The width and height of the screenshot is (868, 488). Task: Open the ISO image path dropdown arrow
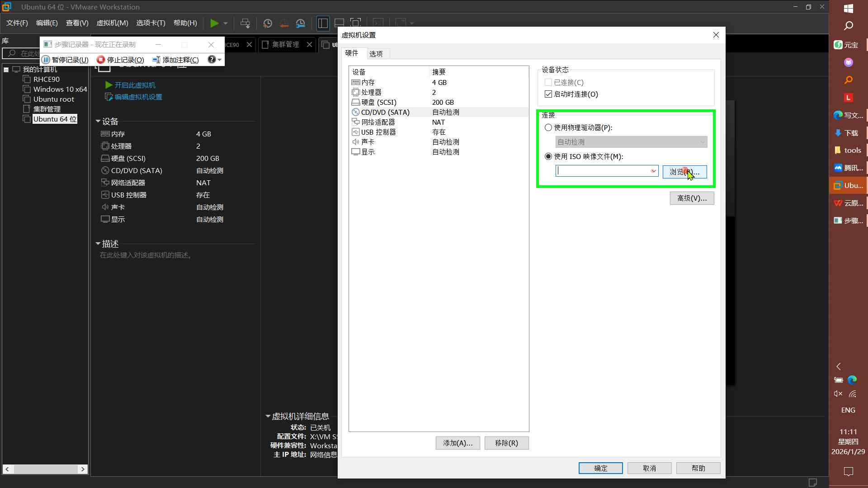pos(653,171)
